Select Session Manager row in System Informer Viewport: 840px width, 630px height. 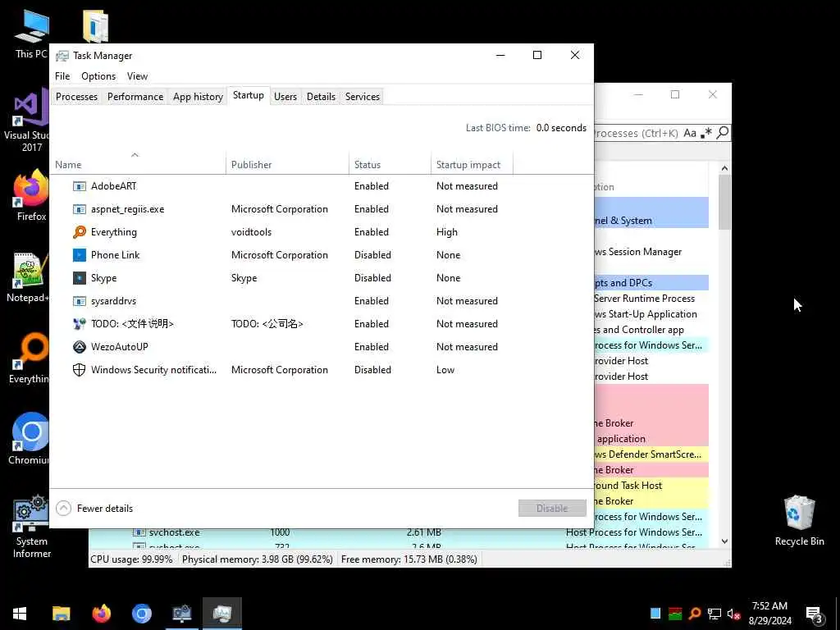[x=651, y=252]
